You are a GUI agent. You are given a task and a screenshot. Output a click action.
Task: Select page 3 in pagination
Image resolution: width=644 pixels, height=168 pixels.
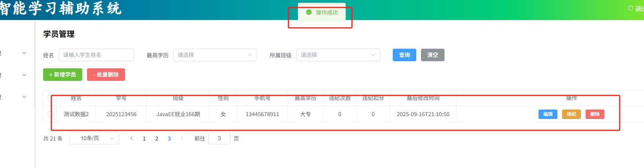[x=169, y=139]
